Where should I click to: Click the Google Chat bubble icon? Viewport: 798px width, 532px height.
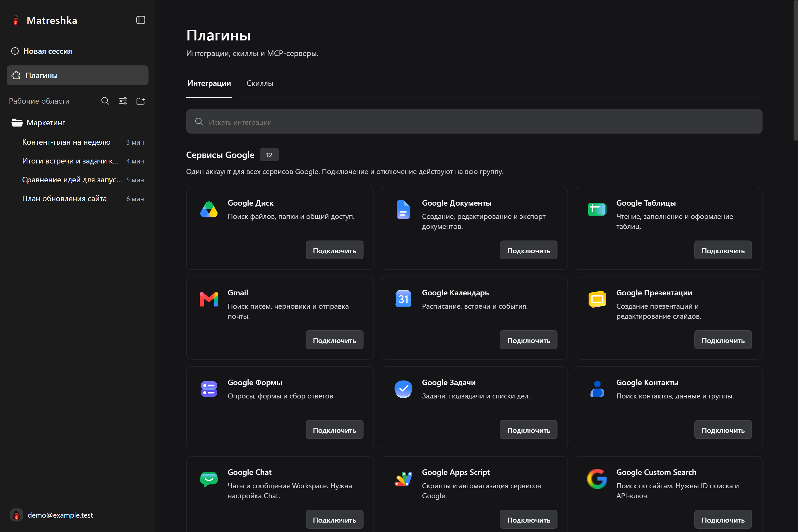click(209, 479)
